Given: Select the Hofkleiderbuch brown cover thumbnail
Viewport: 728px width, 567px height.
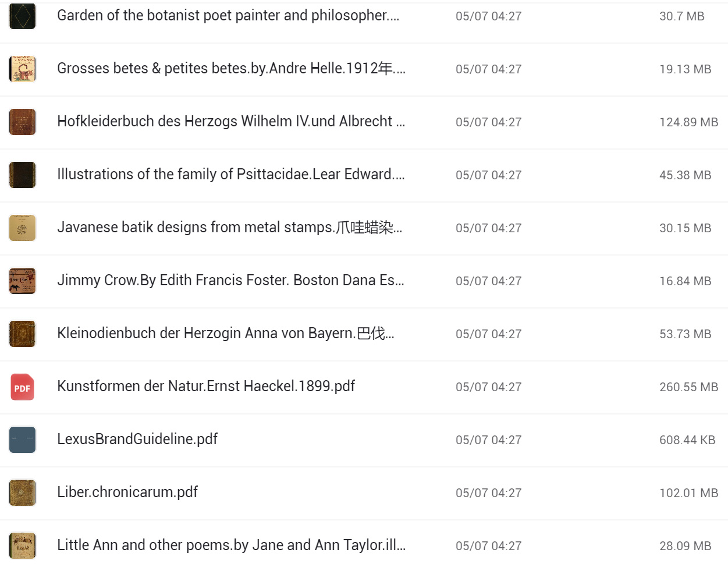Looking at the screenshot, I should point(22,122).
